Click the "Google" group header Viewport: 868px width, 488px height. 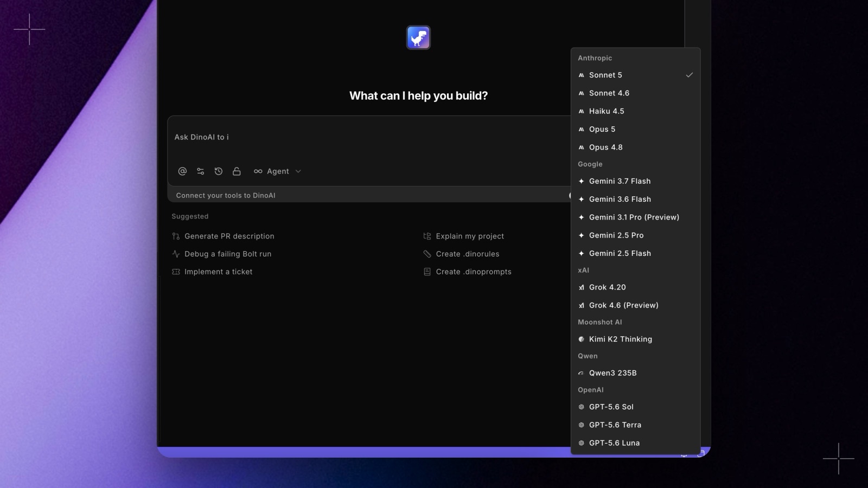(x=590, y=164)
